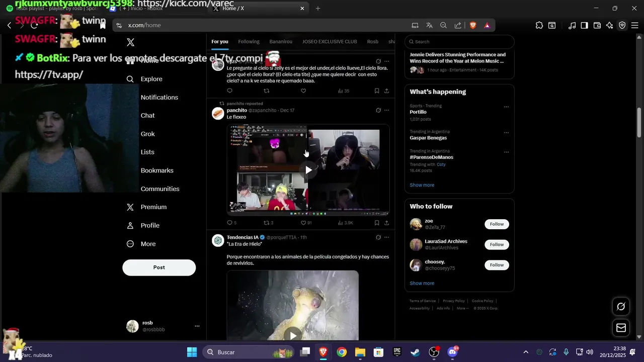Share the 'Le pregunte al cielo' post
This screenshot has height=362, width=644.
click(x=386, y=90)
